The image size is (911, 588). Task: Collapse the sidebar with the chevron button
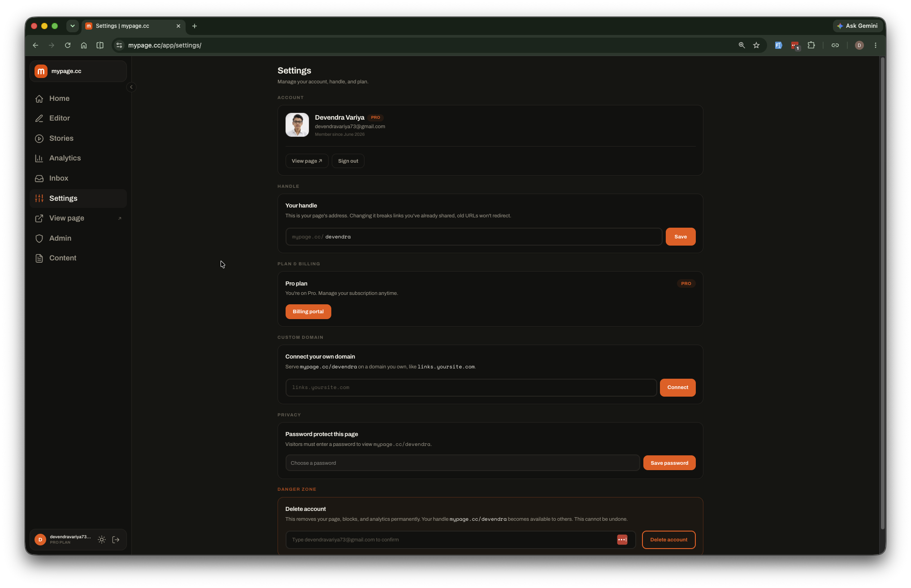(x=131, y=87)
